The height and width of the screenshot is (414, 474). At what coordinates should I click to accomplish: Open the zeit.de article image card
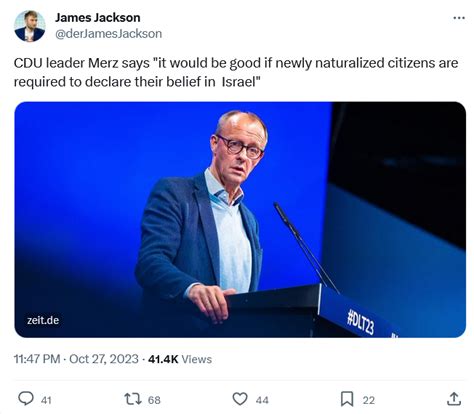pyautogui.click(x=240, y=220)
